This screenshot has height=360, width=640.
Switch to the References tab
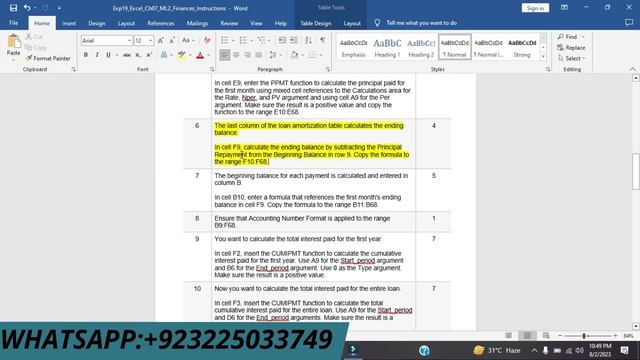pos(161,23)
